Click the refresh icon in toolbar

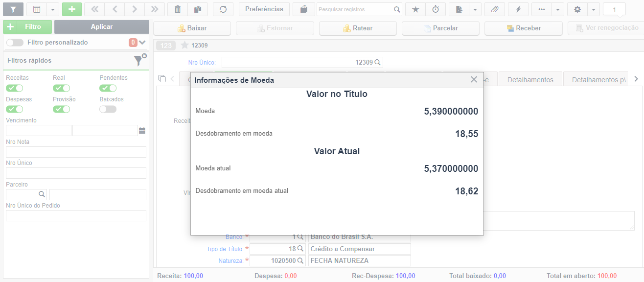pyautogui.click(x=223, y=9)
